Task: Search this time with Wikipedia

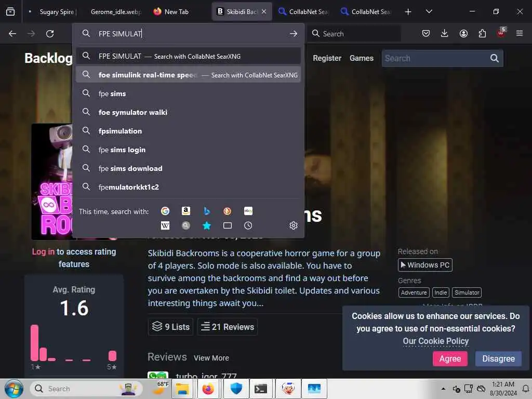Action: (165, 225)
